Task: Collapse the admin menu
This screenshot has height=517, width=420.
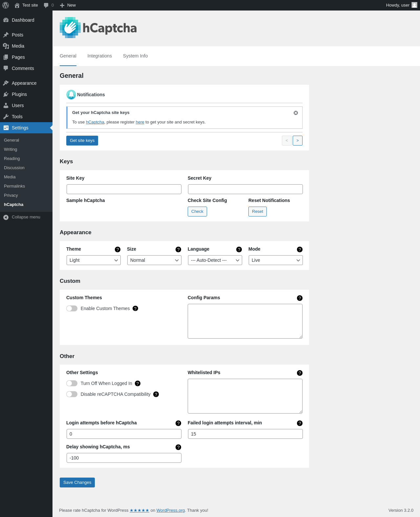Action: pyautogui.click(x=26, y=217)
